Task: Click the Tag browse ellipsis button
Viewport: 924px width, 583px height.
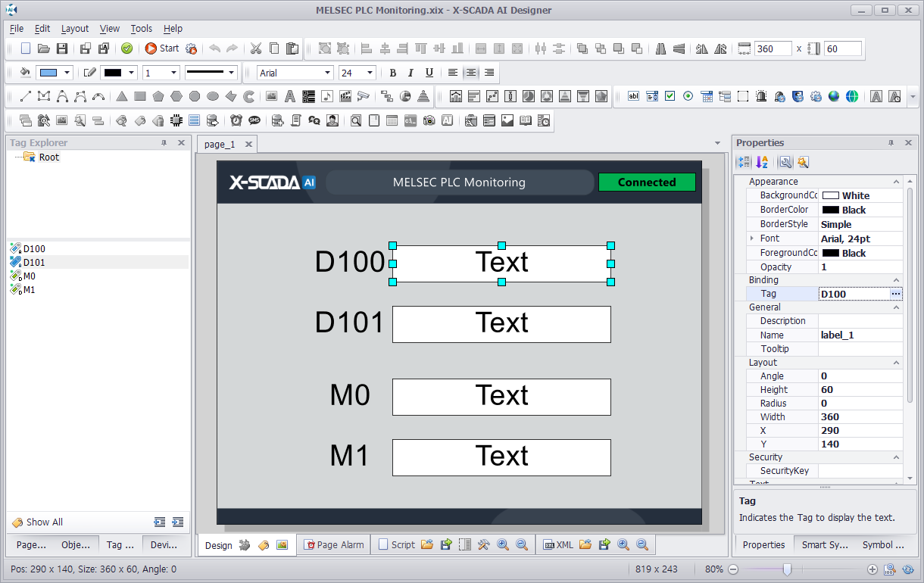Action: point(896,294)
